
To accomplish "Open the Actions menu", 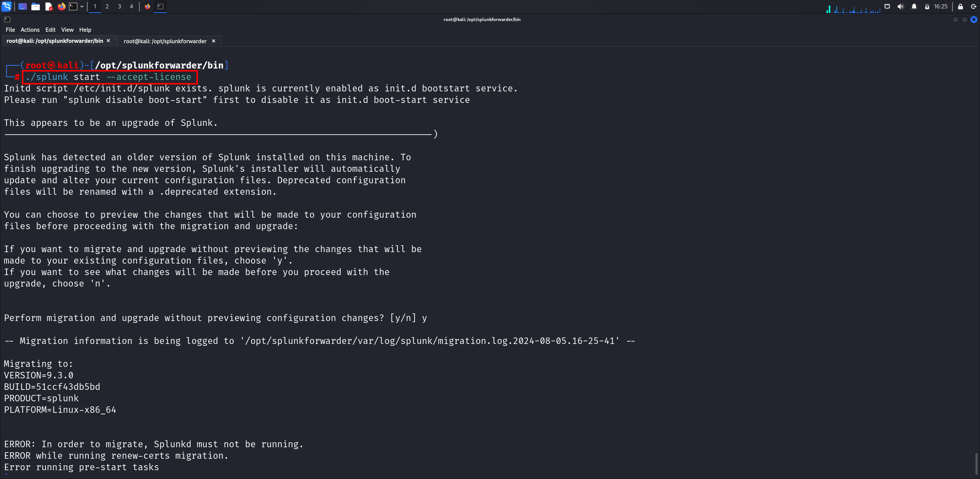I will pyautogui.click(x=30, y=30).
